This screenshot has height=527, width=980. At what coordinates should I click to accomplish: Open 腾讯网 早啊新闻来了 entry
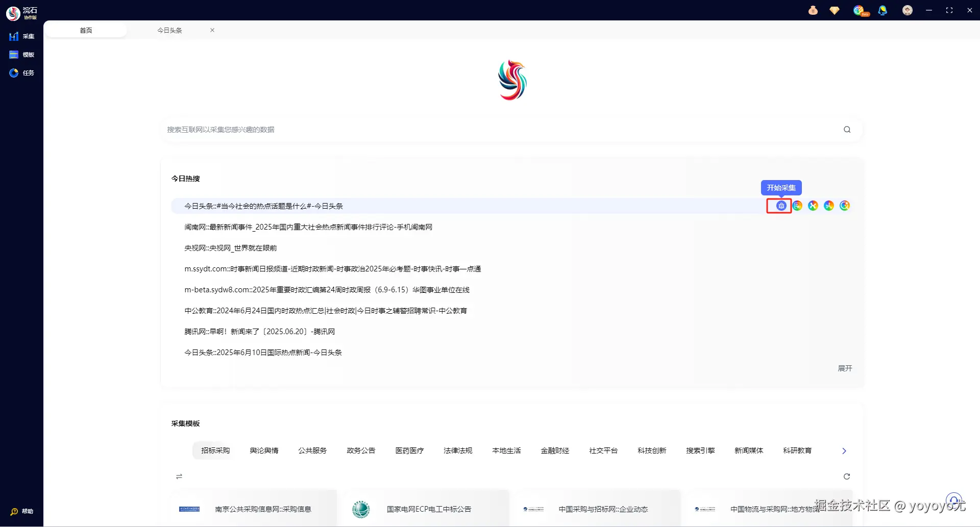click(x=260, y=332)
